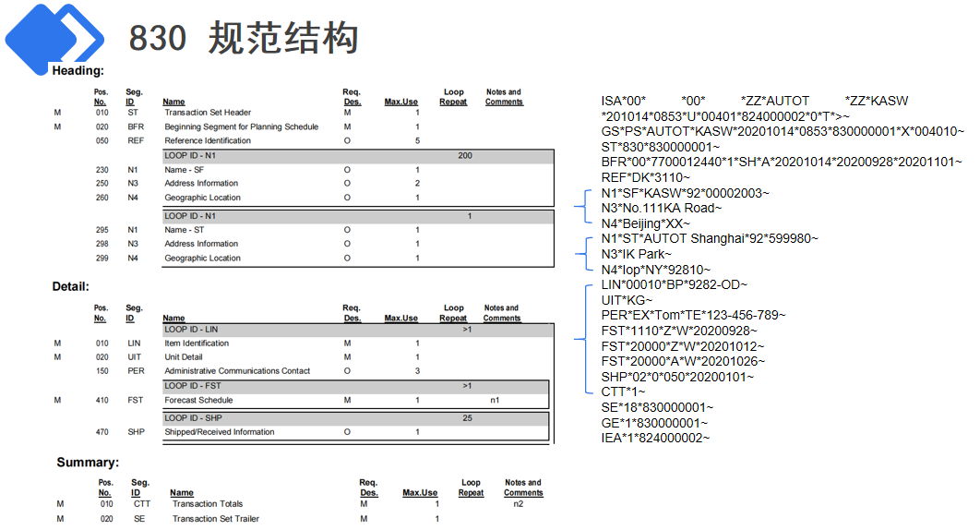Click the 'Heading:' section label
Image resolution: width=980 pixels, height=530 pixels.
coord(78,71)
